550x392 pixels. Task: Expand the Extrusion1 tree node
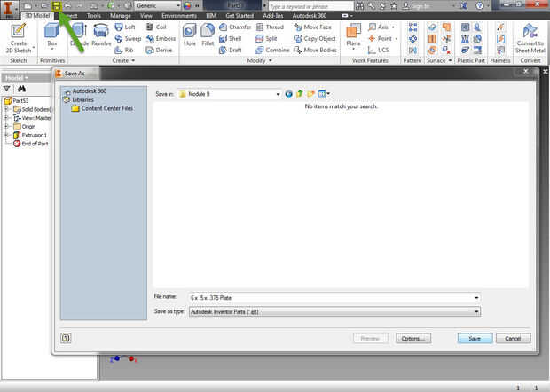5,135
